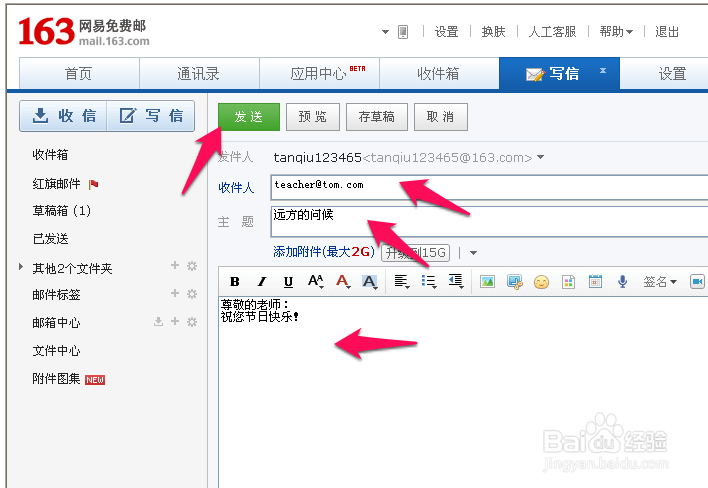Save draft with 存草稿 button
This screenshot has width=708, height=488.
(377, 117)
